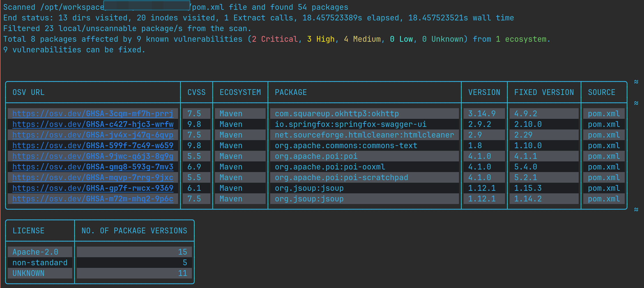Select the com.squareup.okhttp3:okhttp package cell

[337, 114]
